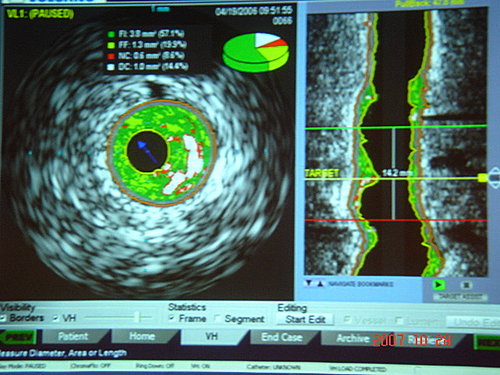Image resolution: width=500 pixels, height=375 pixels.
Task: Select the green proximal segment line
Action: 396,127
